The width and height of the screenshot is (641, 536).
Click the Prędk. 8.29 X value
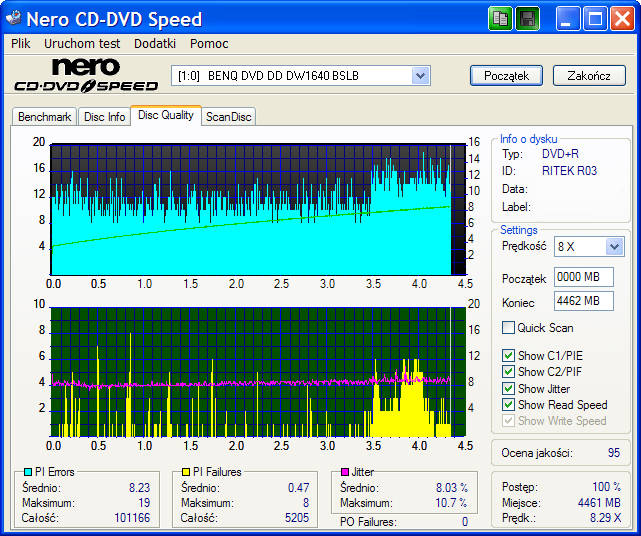point(605,518)
